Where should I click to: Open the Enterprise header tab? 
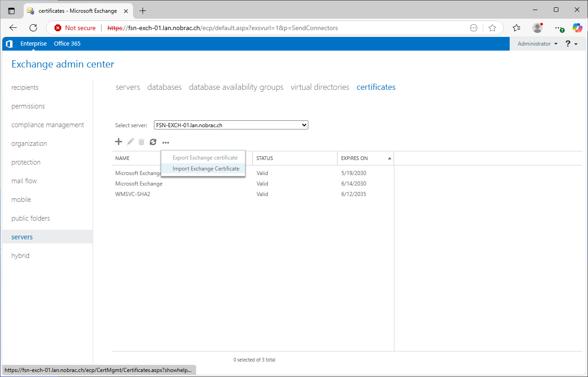[x=34, y=44]
